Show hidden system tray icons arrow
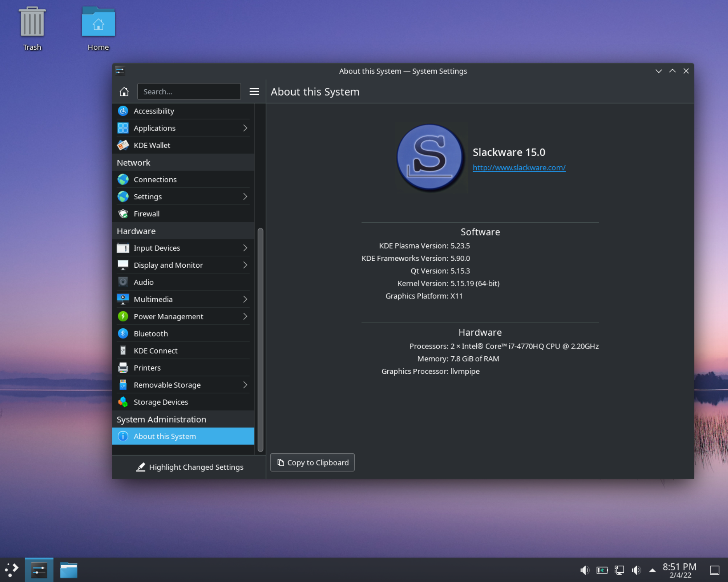 pyautogui.click(x=653, y=570)
